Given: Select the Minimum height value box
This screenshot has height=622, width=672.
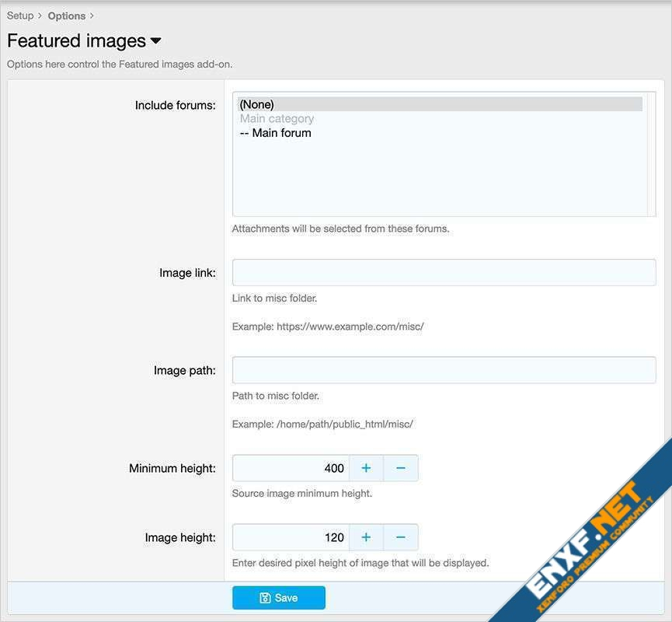Looking at the screenshot, I should pos(291,468).
